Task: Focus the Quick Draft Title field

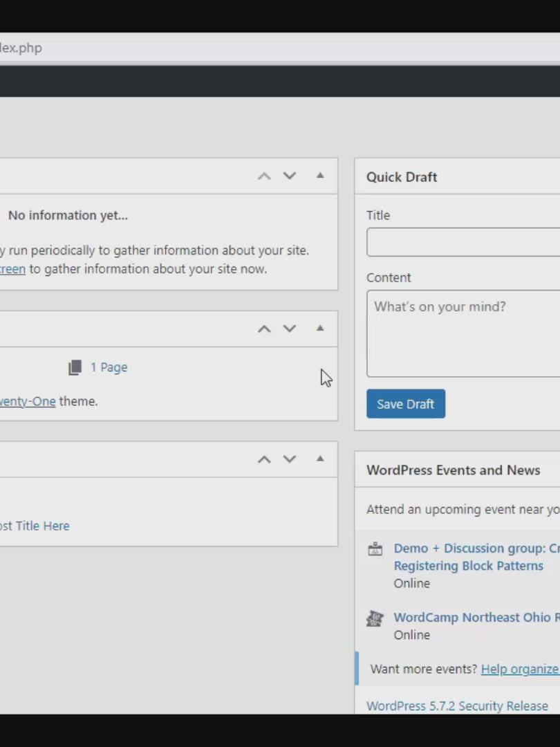Action: (x=463, y=243)
